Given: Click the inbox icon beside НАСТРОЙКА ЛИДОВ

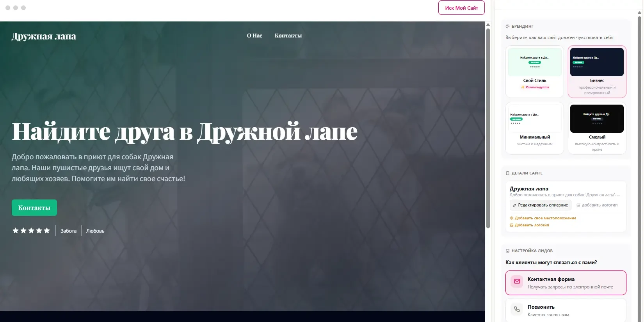Looking at the screenshot, I should point(507,251).
